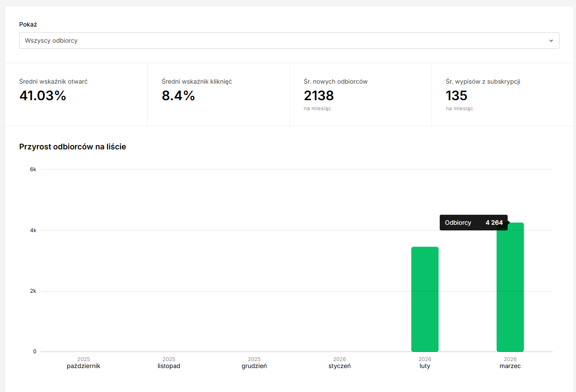Screen dimensions: 576x392
Task: Click the 41.03% open rate value
Action: pyautogui.click(x=43, y=96)
